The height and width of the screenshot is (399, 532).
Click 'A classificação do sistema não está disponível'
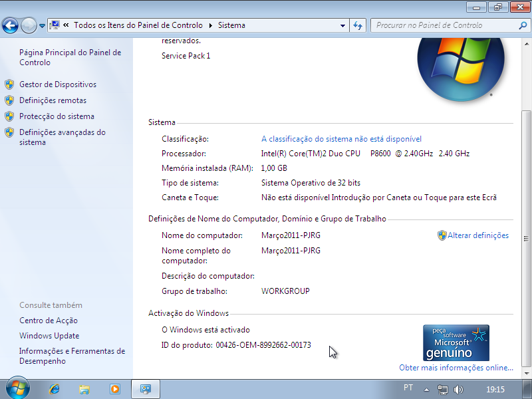341,139
